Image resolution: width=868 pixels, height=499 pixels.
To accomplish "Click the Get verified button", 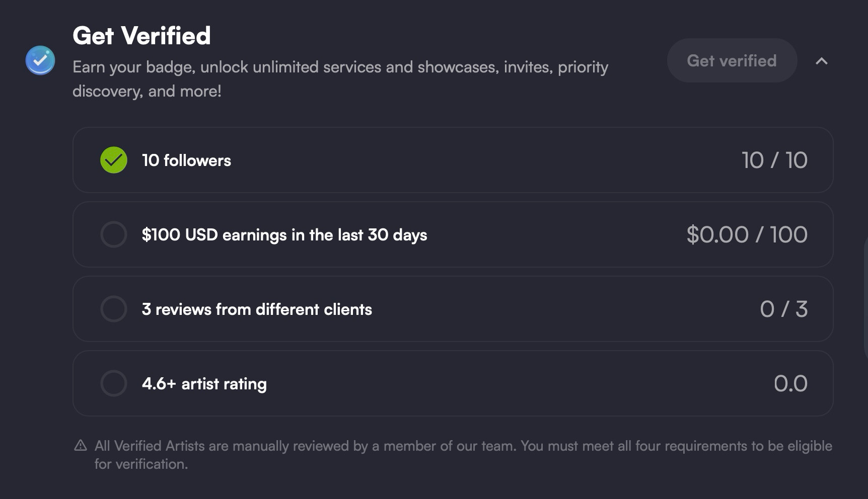I will click(732, 60).
